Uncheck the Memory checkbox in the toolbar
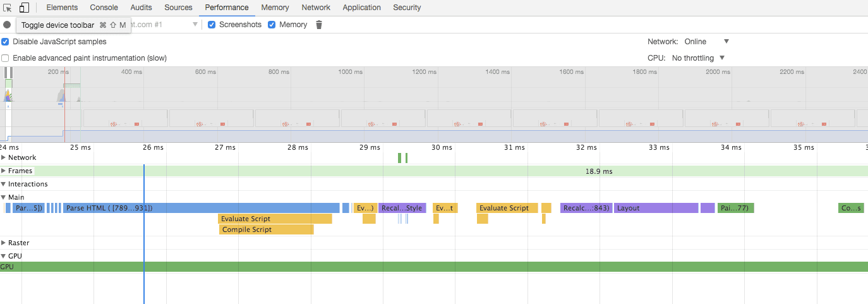Viewport: 868px width, 304px height. pos(272,25)
